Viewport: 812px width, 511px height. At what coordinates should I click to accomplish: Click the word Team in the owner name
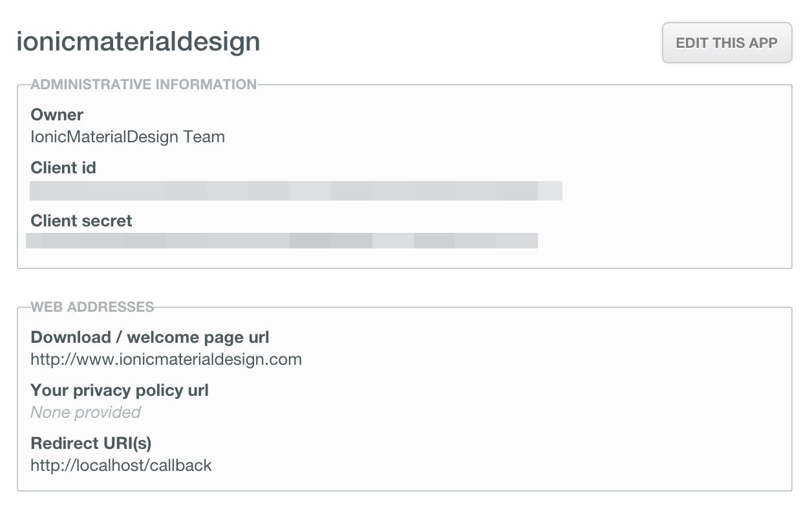[x=204, y=137]
